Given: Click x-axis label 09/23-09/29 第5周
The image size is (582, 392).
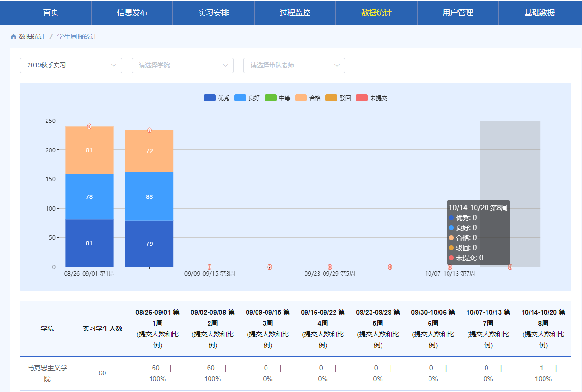Looking at the screenshot, I should pos(330,274).
